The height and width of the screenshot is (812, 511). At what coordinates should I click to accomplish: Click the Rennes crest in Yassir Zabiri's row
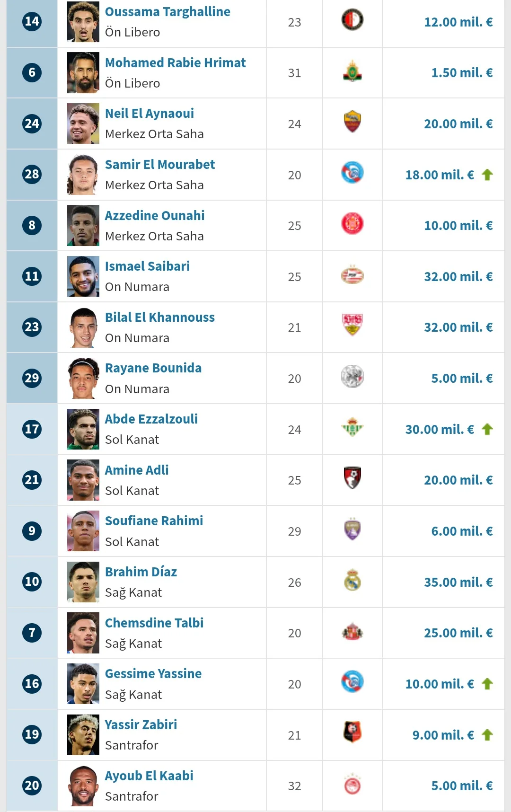point(352,733)
